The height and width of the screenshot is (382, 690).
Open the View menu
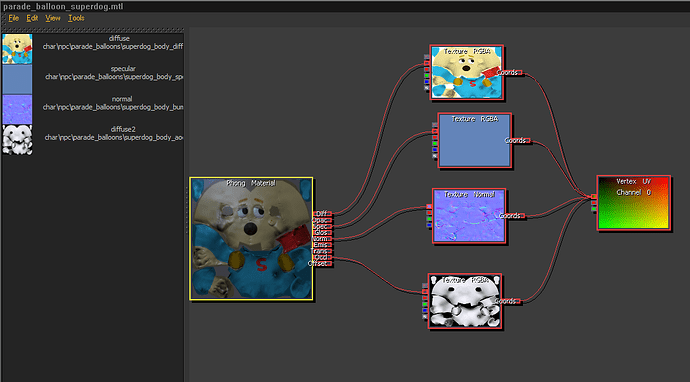click(53, 18)
